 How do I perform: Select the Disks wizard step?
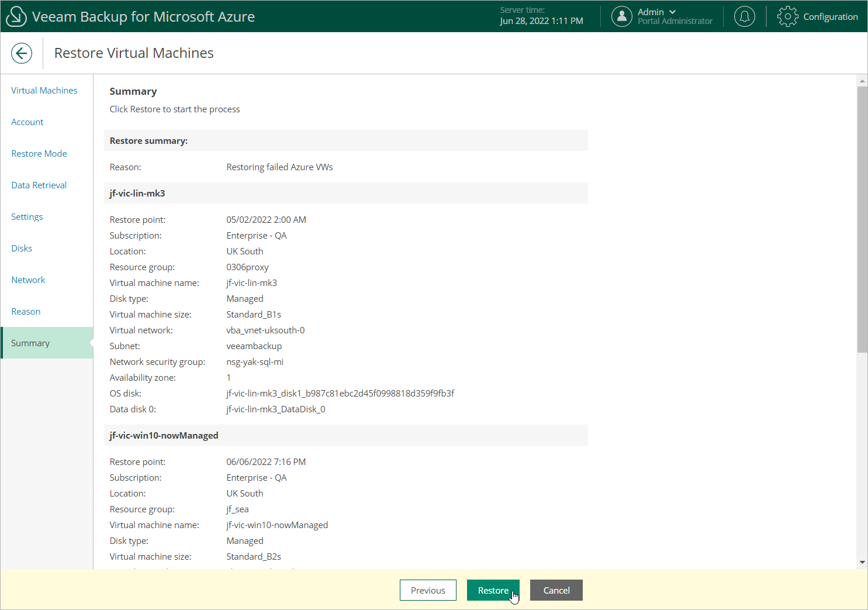(22, 248)
